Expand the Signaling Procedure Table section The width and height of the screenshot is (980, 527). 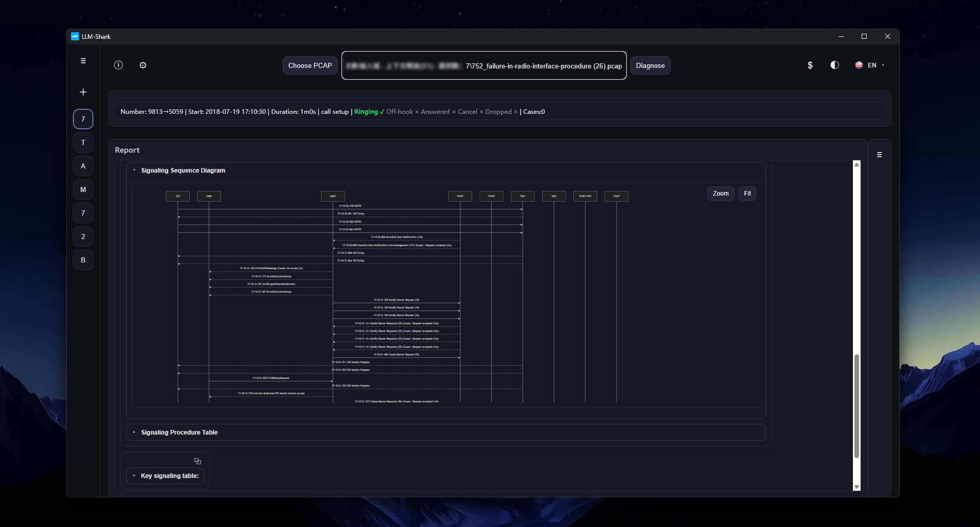tap(179, 433)
